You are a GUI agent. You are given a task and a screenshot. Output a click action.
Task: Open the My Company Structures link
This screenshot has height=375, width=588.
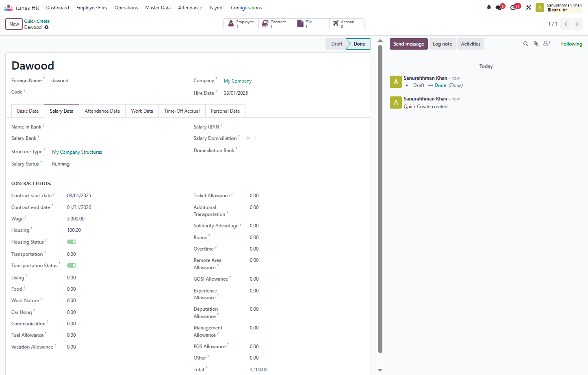coord(77,152)
